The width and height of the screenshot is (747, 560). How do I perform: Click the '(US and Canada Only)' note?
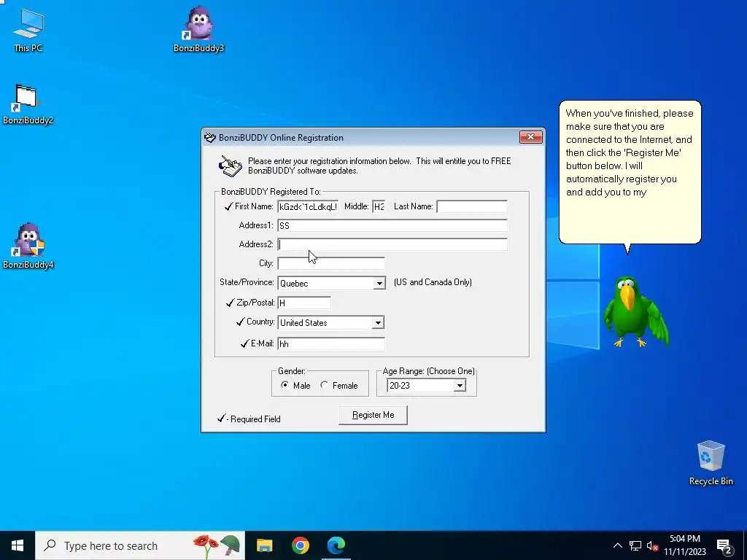click(433, 282)
